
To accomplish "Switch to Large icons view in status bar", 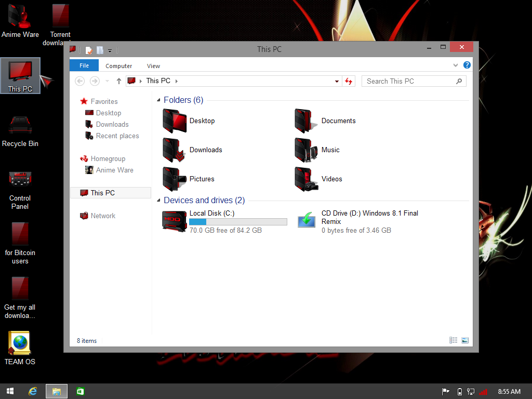I will 465,340.
